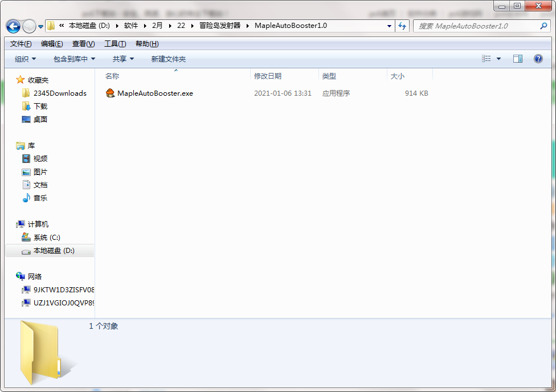Open address bar history dropdown
Screen dimensions: 556x392
(x=389, y=26)
